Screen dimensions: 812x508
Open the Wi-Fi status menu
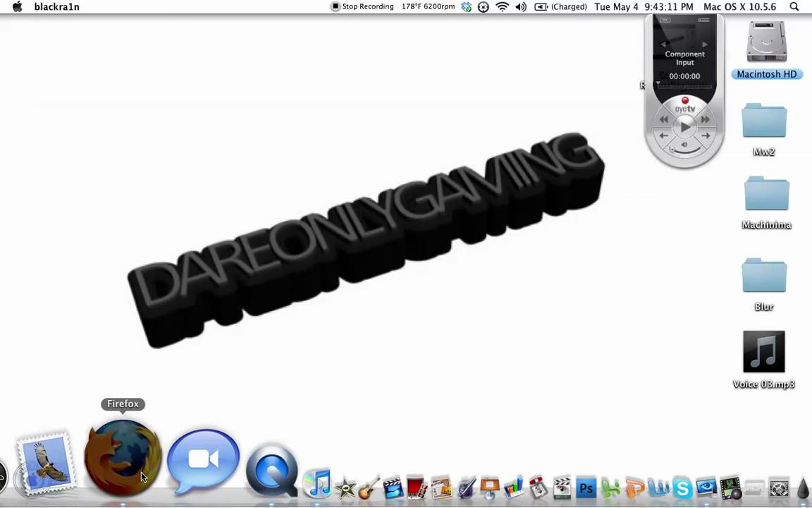click(502, 7)
